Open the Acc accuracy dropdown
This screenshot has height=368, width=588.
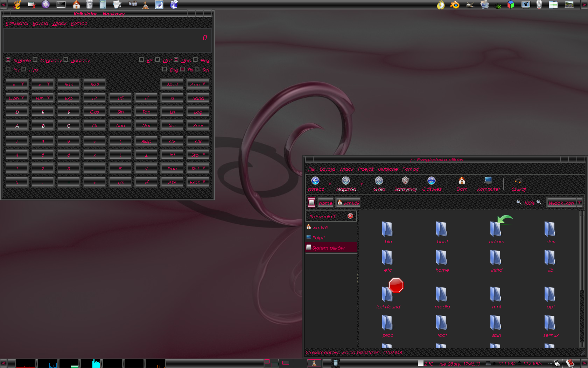198,84
